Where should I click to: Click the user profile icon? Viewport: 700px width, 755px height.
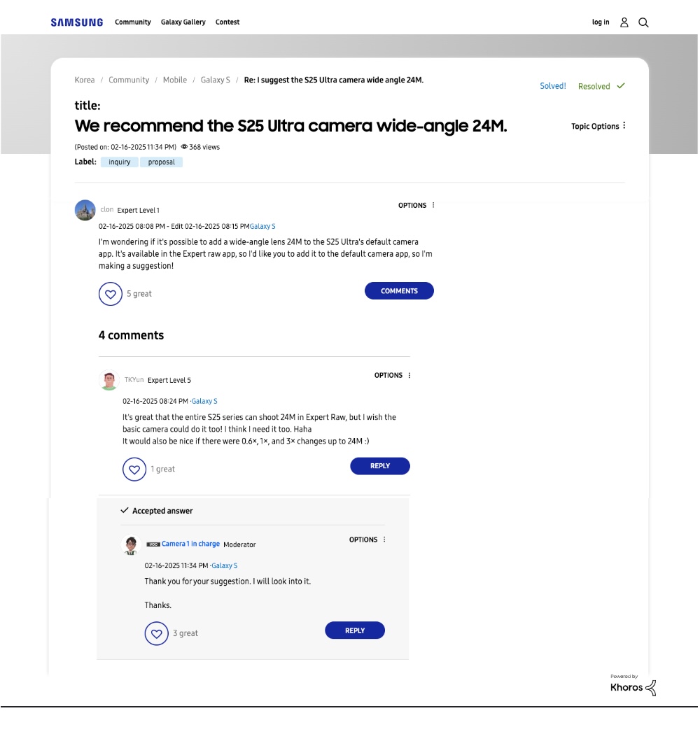[x=624, y=22]
